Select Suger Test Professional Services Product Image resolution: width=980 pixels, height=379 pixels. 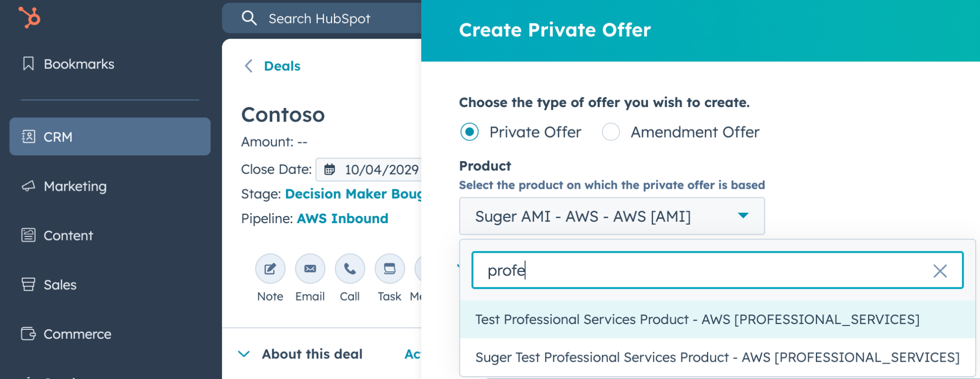pyautogui.click(x=717, y=357)
